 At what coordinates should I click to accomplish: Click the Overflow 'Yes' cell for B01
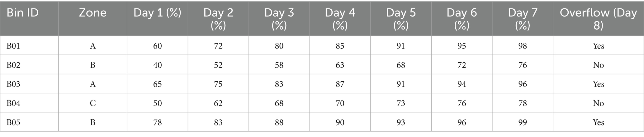pyautogui.click(x=598, y=46)
